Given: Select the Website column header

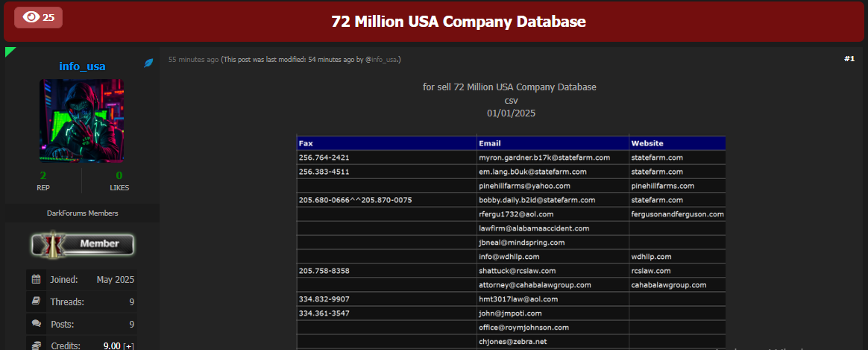Looking at the screenshot, I should 647,143.
